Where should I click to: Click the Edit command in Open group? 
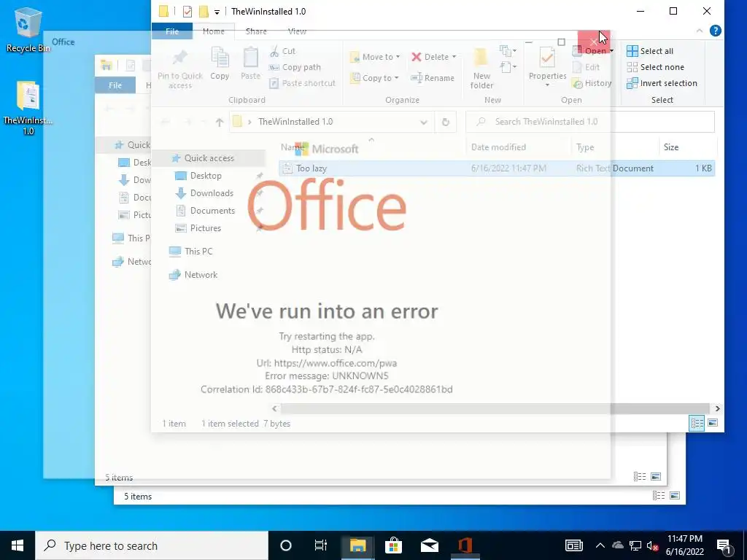[587, 67]
